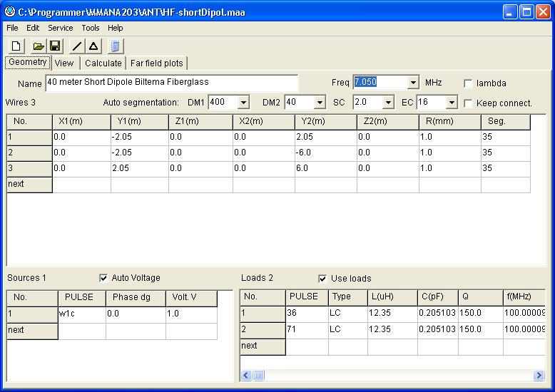Click Type cell LC in load 1
Screen dimensions: 555x392
click(x=348, y=314)
